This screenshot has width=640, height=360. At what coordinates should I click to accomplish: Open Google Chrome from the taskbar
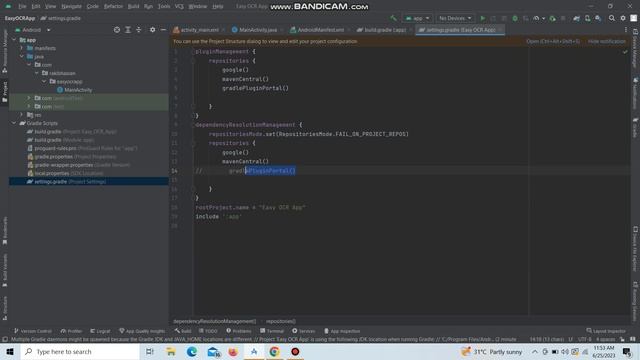(274, 351)
